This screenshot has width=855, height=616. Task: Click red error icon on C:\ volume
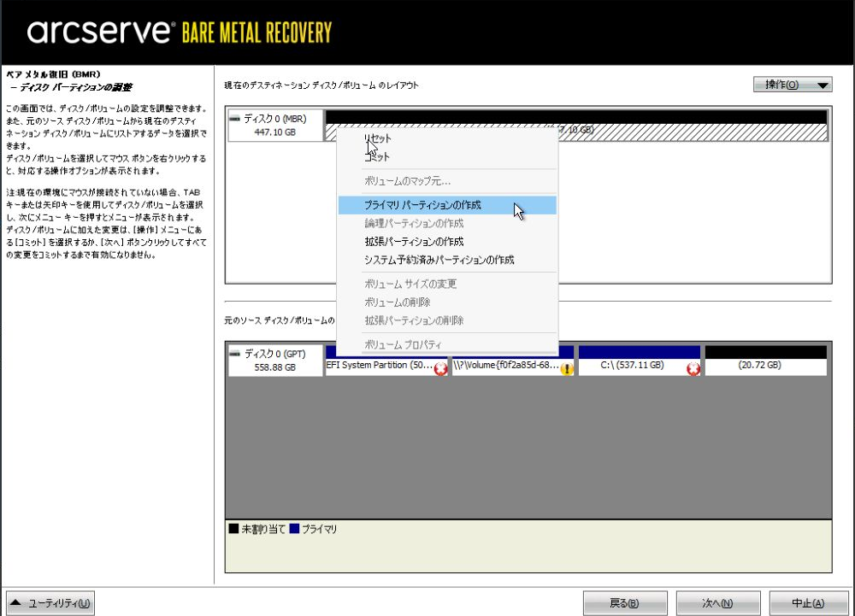coord(693,369)
